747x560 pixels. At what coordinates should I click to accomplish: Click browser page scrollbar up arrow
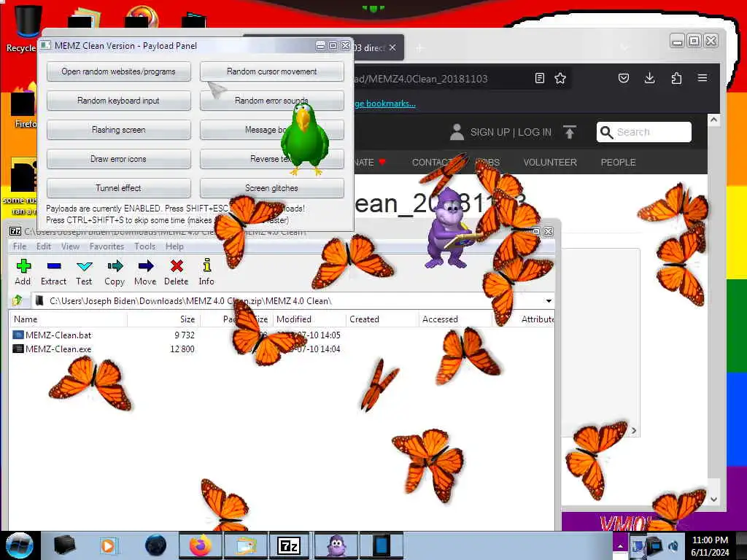click(713, 120)
